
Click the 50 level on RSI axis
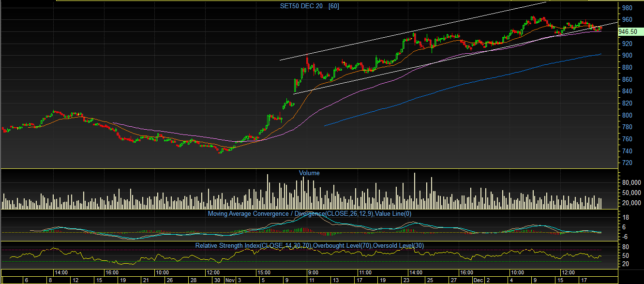pyautogui.click(x=625, y=255)
